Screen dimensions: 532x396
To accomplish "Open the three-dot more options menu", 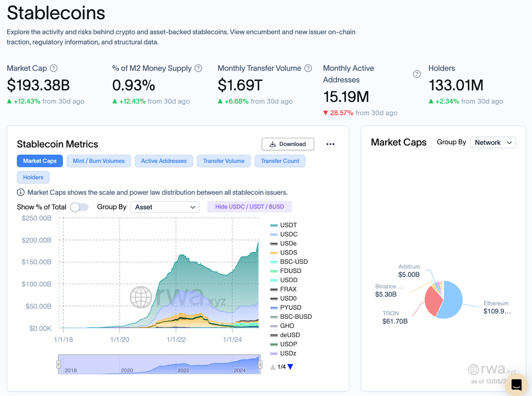I will (x=330, y=144).
